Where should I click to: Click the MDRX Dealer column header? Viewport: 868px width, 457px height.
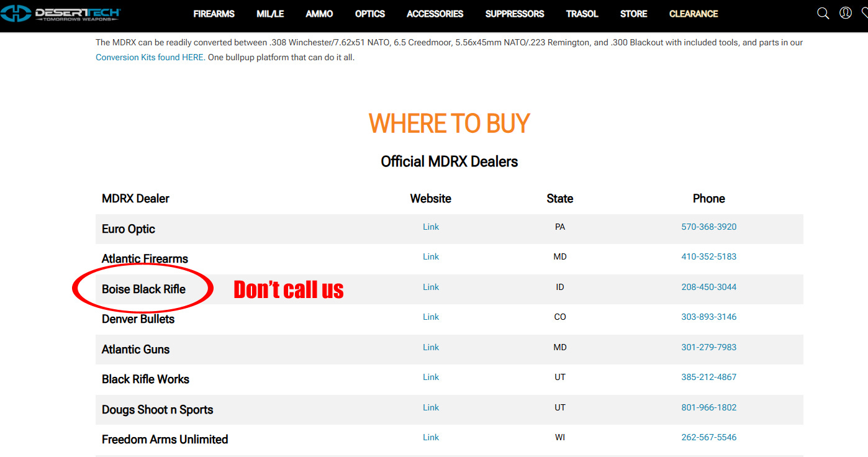coord(135,199)
